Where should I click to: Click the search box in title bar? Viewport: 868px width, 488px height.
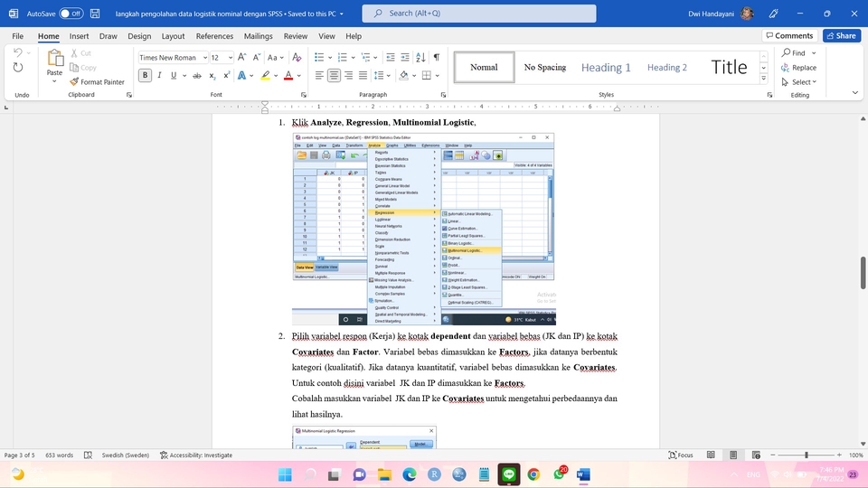pyautogui.click(x=479, y=14)
